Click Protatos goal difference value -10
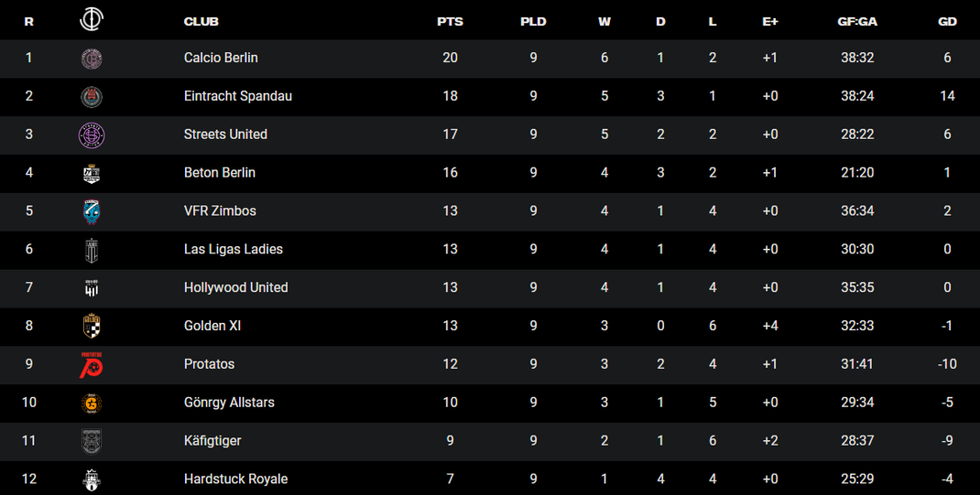This screenshot has width=980, height=495. point(947,364)
